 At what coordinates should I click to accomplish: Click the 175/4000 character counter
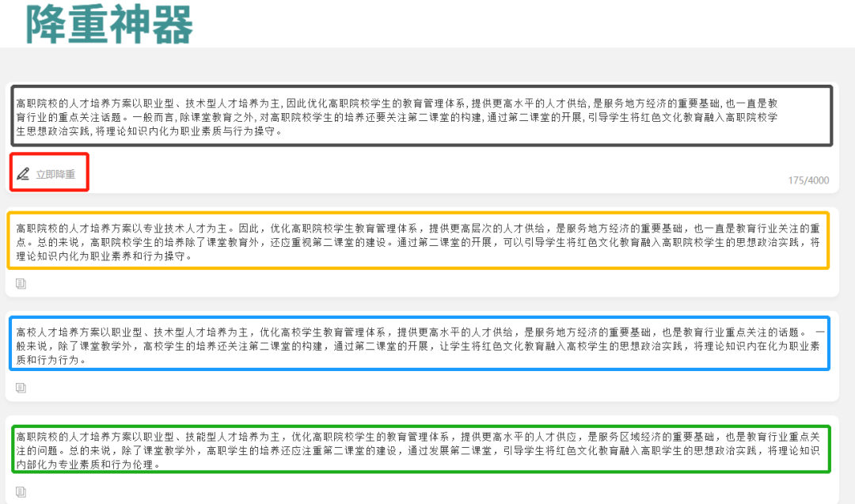pos(808,180)
